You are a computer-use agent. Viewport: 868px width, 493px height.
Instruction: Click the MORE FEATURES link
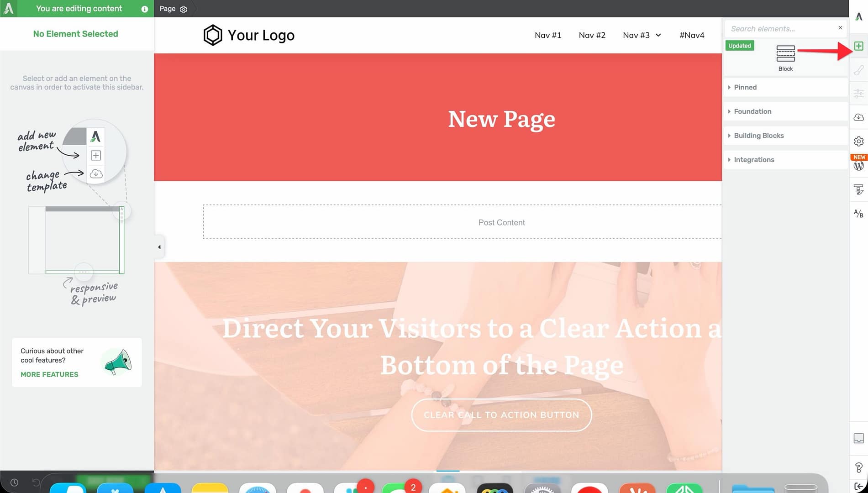click(49, 374)
